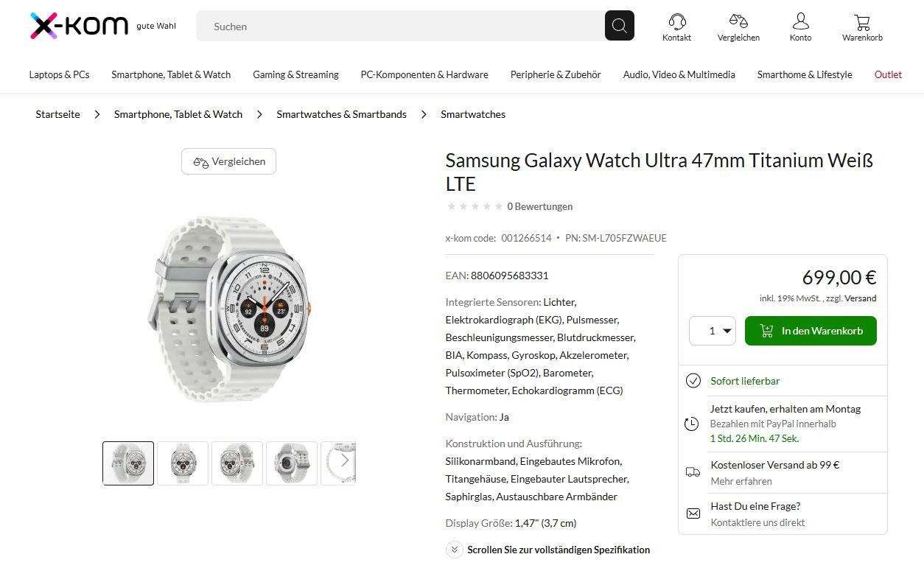Click the envelope icon beside Hast Du eine Frage

point(693,513)
